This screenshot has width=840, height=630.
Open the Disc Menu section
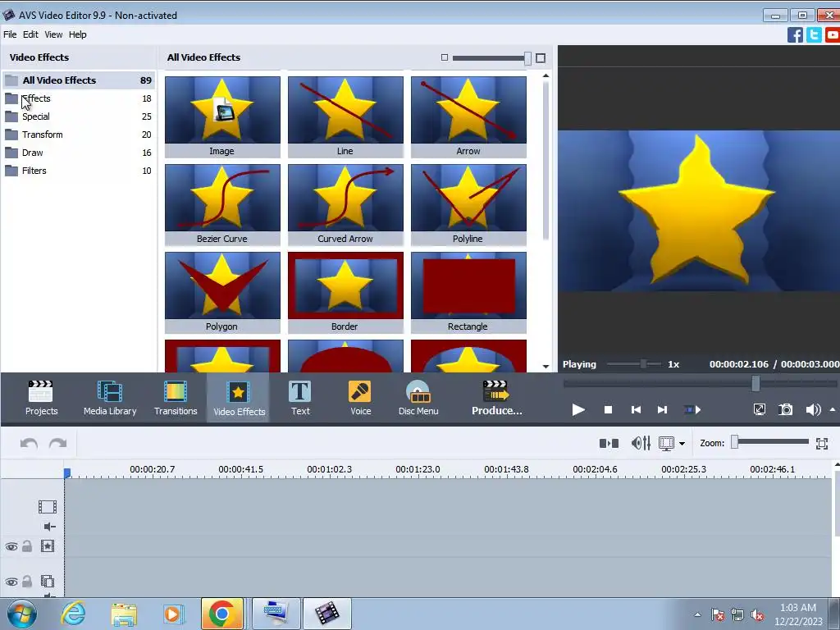(x=418, y=398)
